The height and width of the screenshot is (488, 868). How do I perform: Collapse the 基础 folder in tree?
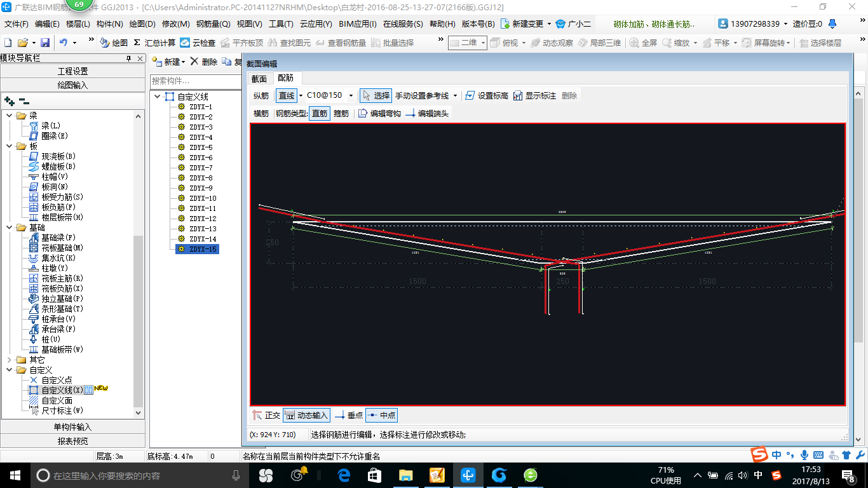point(10,227)
